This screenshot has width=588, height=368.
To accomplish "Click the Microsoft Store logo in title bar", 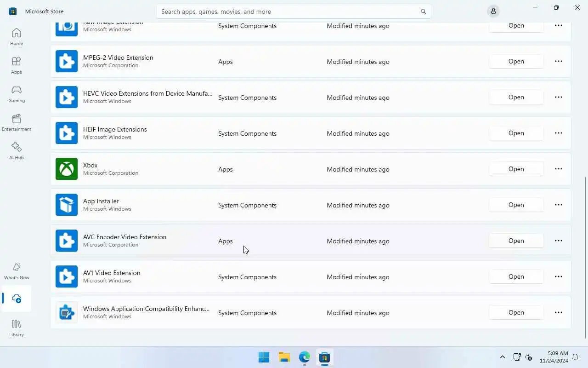I will coord(13,11).
